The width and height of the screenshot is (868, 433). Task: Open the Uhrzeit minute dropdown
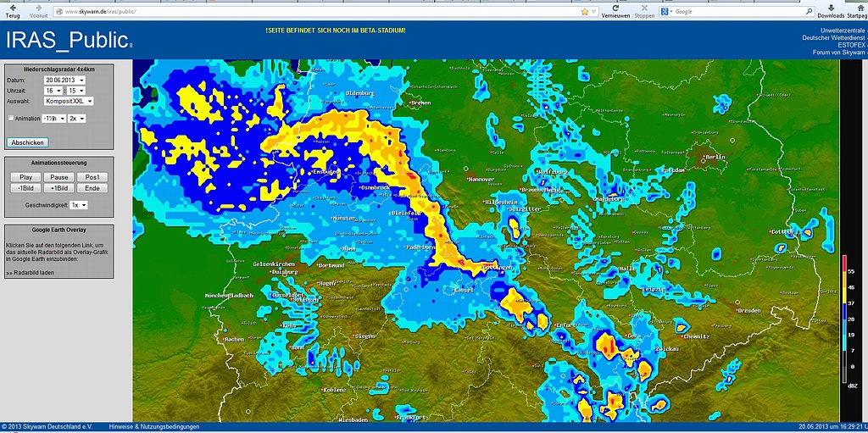(77, 91)
